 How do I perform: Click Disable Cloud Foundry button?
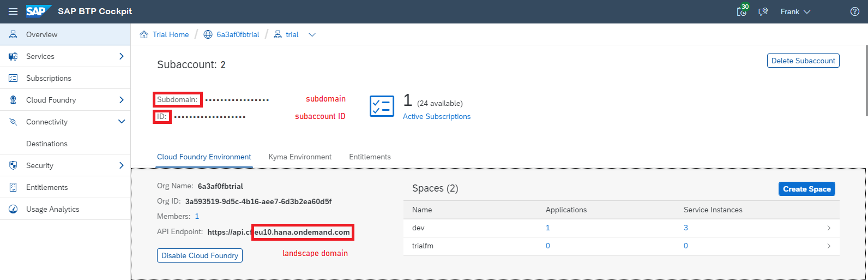(x=200, y=255)
